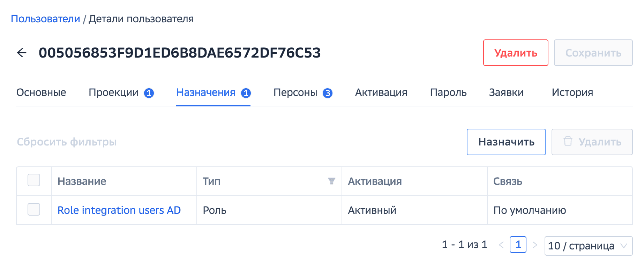This screenshot has width=644, height=270.
Task: Go to next page arrow
Action: [535, 245]
